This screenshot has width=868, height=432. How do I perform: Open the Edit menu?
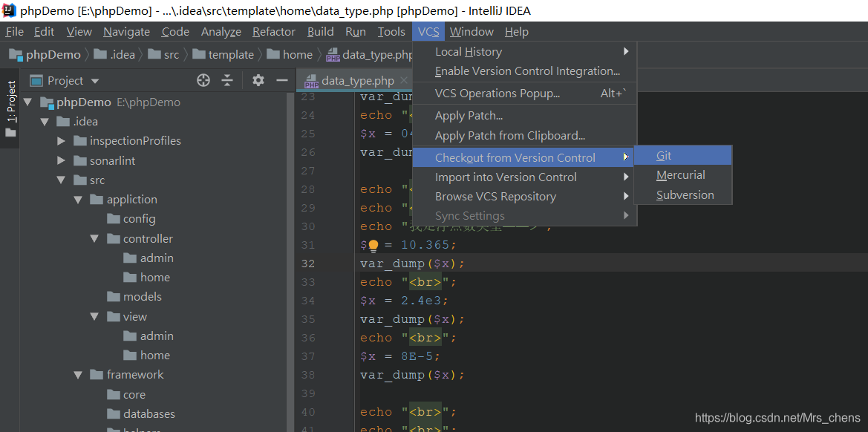tap(45, 32)
